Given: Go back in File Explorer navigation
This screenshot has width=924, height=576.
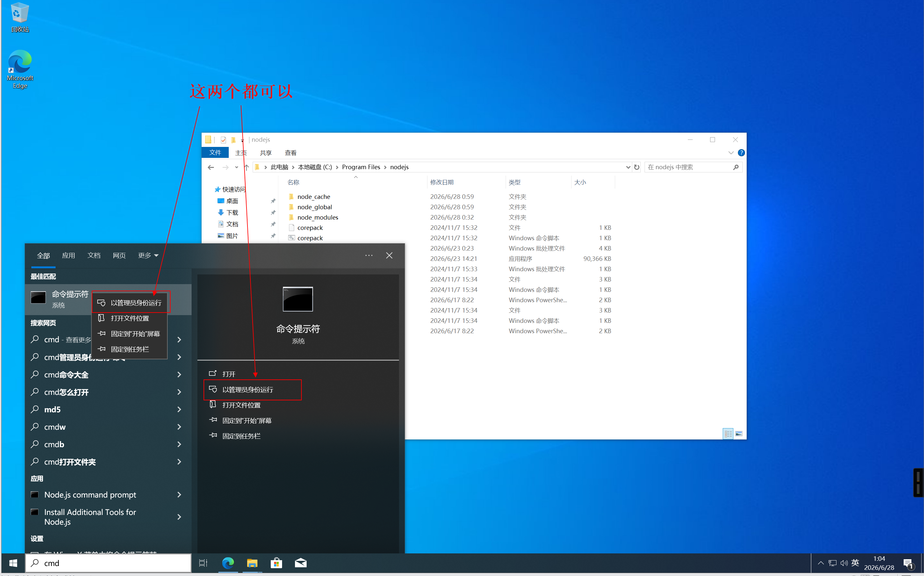Looking at the screenshot, I should [x=211, y=167].
